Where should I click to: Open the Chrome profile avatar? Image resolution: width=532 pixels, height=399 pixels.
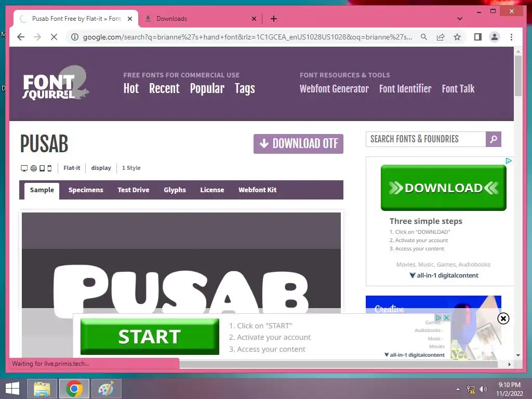click(495, 37)
